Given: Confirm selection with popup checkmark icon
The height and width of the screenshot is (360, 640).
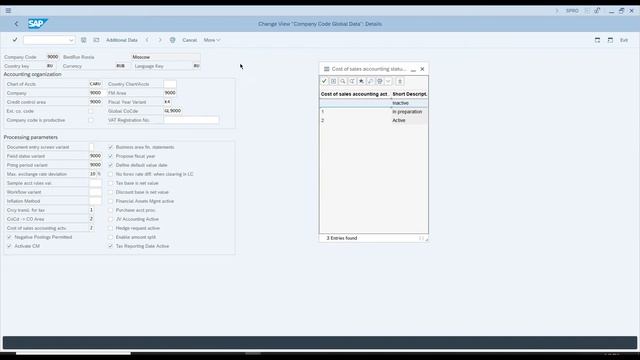Looking at the screenshot, I should [x=324, y=81].
